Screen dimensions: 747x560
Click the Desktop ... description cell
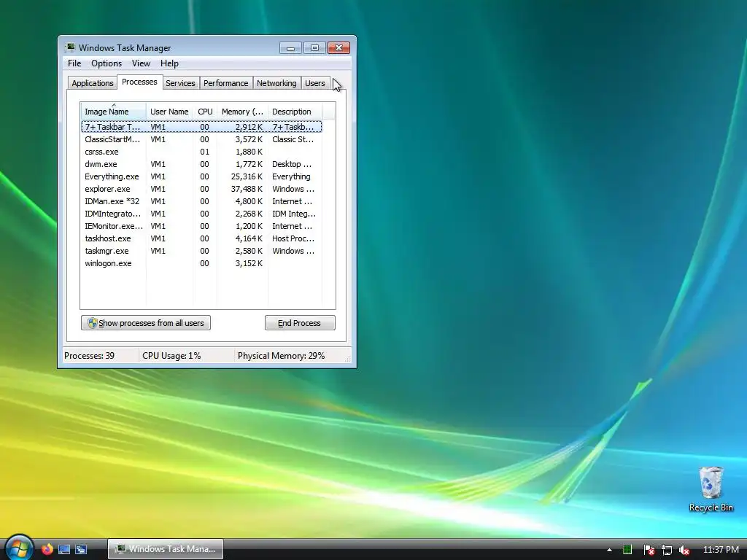point(292,164)
